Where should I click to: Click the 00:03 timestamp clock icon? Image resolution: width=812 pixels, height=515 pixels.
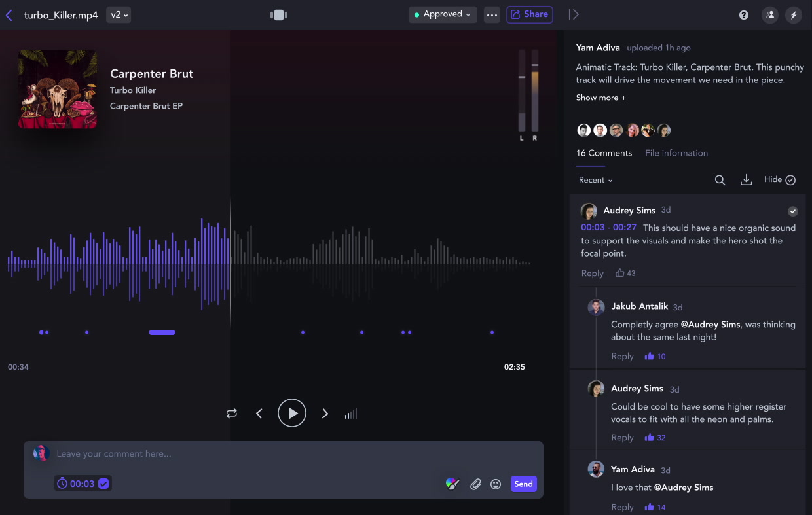62,484
